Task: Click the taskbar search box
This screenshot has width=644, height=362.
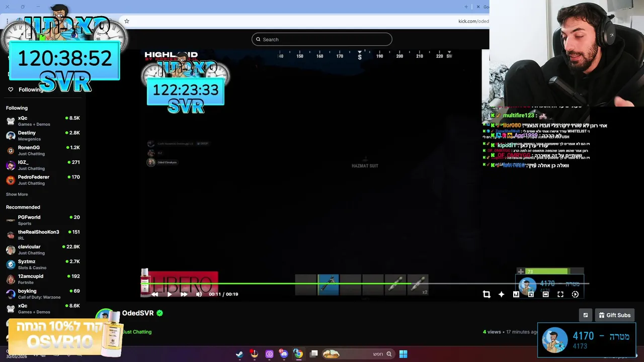Action: pyautogui.click(x=358, y=354)
